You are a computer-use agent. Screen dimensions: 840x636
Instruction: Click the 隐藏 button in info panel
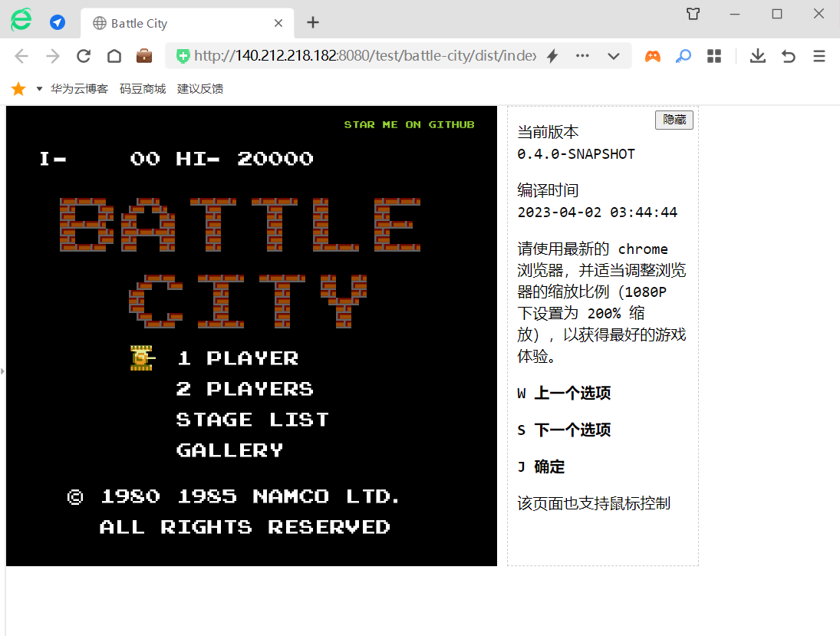tap(674, 120)
